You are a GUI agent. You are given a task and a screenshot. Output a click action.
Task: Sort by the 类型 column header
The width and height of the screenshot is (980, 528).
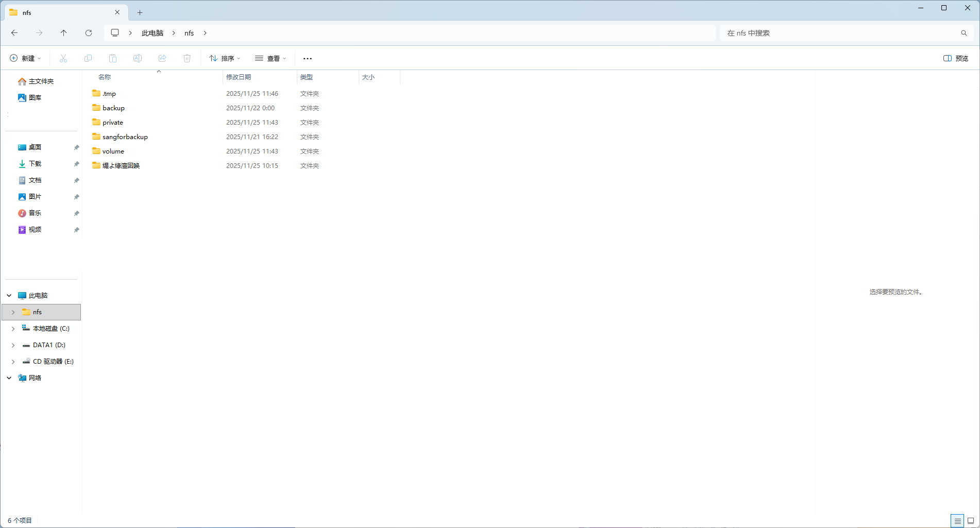coord(307,77)
